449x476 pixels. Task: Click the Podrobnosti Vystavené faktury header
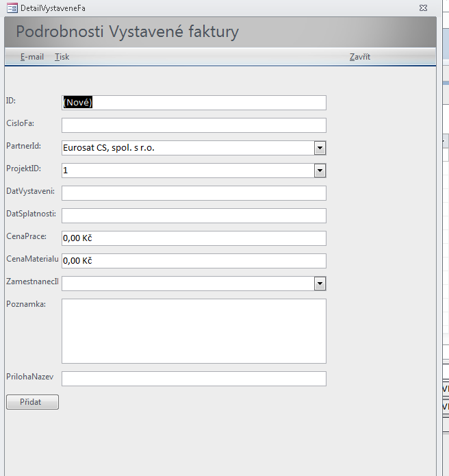coord(127,32)
